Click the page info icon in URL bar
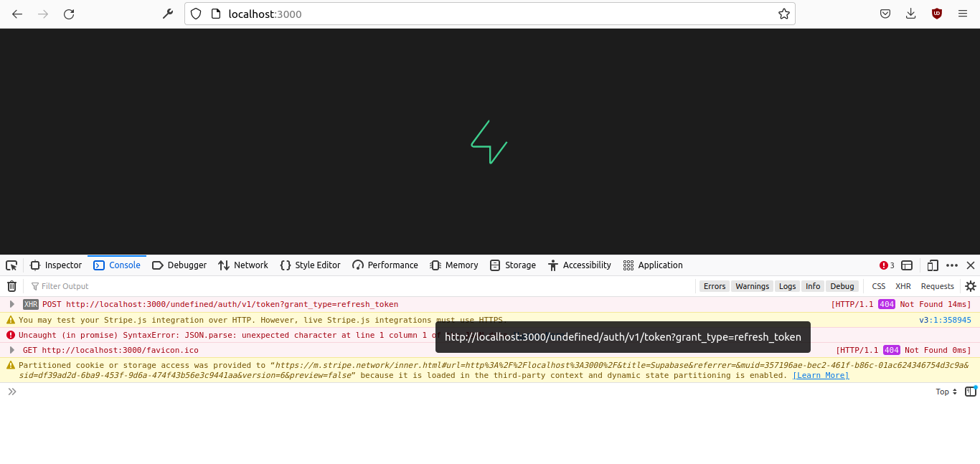The width and height of the screenshot is (980, 464). [x=215, y=14]
